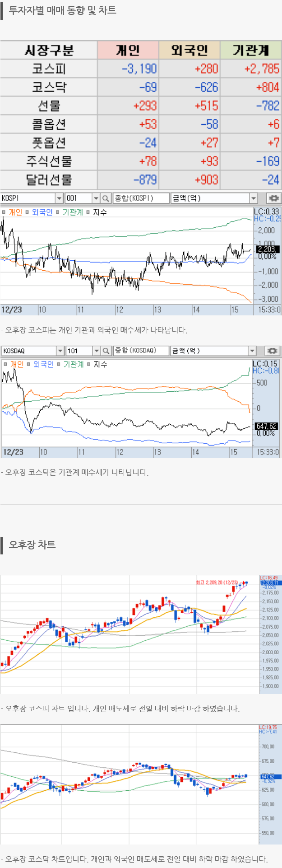Open the 001 code dropdown arrow
Image resolution: width=282 pixels, height=868 pixels.
96,198
